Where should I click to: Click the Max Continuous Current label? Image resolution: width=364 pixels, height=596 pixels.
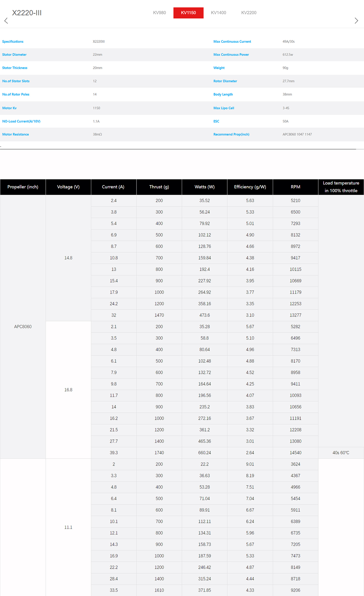point(232,42)
